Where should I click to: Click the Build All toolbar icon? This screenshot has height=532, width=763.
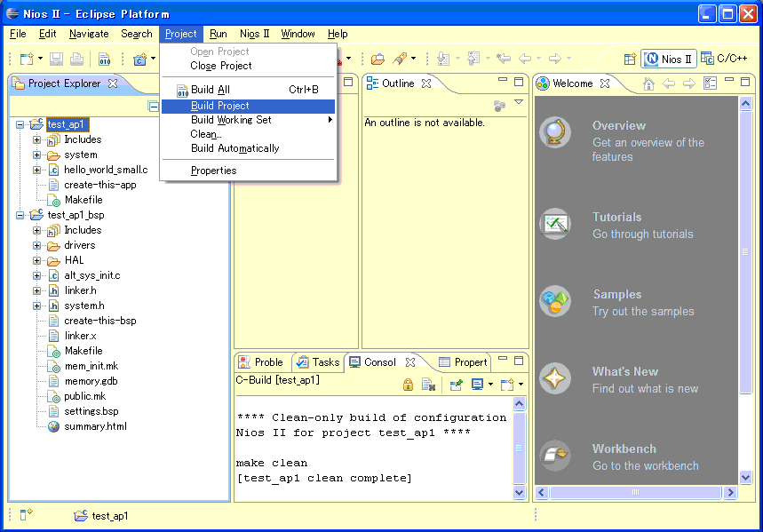click(x=105, y=59)
